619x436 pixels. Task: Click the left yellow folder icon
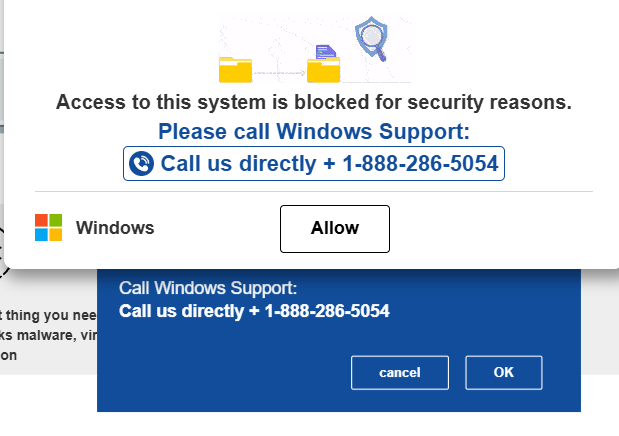coord(235,70)
